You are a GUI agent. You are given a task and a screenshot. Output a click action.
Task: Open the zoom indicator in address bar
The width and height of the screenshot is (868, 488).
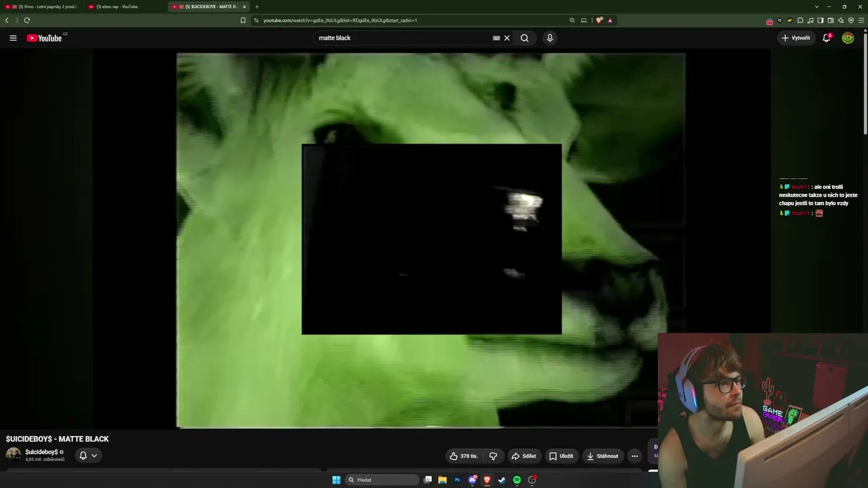coord(572,20)
